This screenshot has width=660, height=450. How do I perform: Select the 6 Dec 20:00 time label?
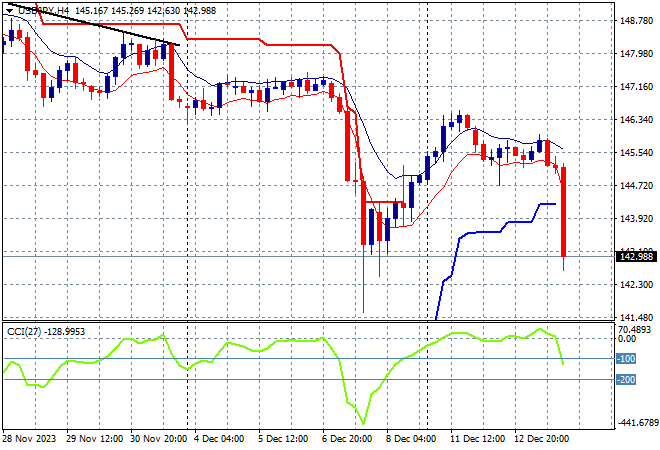(347, 439)
